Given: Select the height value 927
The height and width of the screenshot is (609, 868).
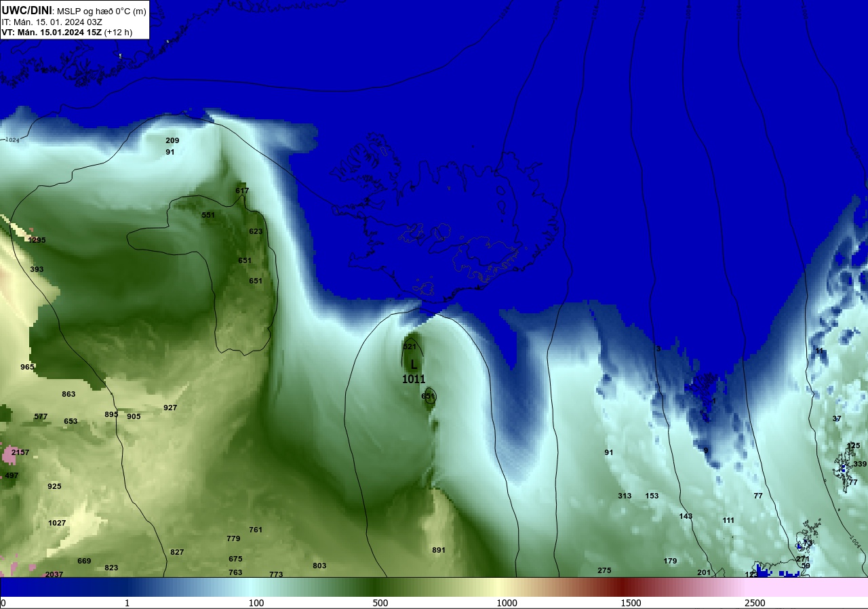Looking at the screenshot, I should [170, 408].
